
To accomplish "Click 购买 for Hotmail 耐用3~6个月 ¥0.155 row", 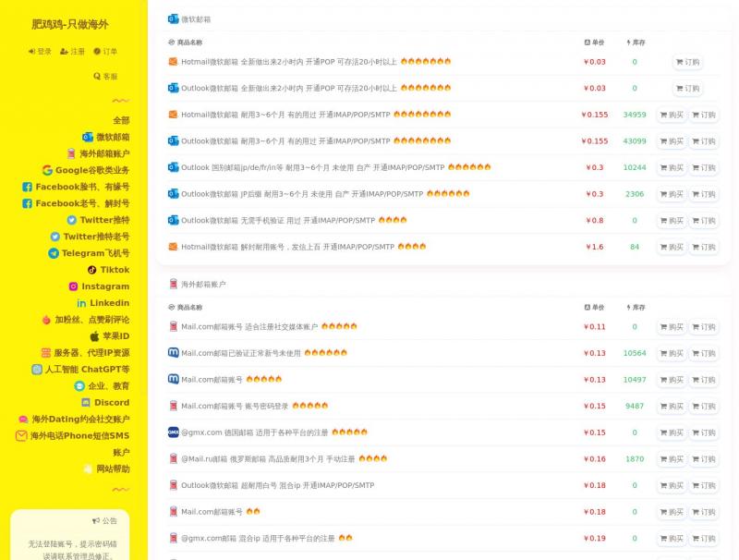I will [672, 115].
